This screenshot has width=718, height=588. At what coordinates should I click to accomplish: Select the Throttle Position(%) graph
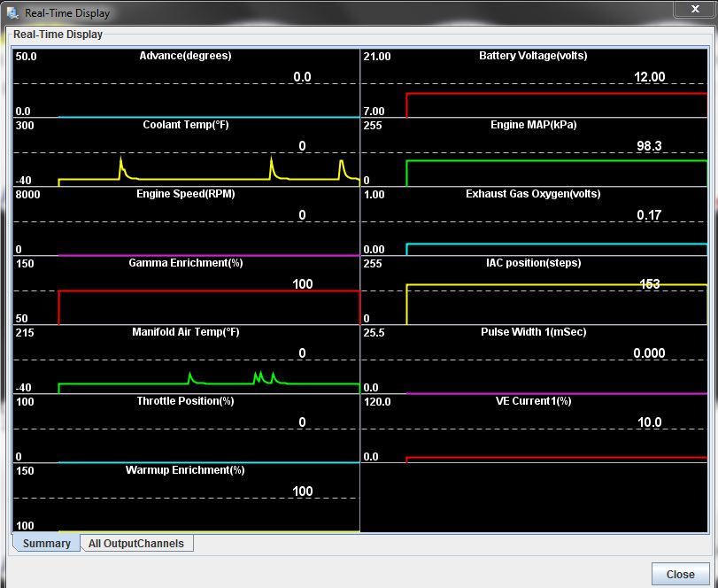[186, 429]
